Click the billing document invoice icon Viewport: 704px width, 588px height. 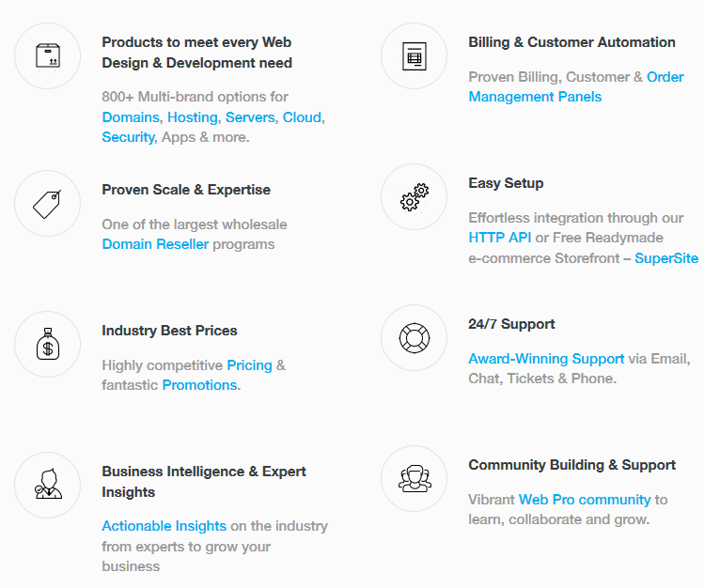[x=414, y=56]
